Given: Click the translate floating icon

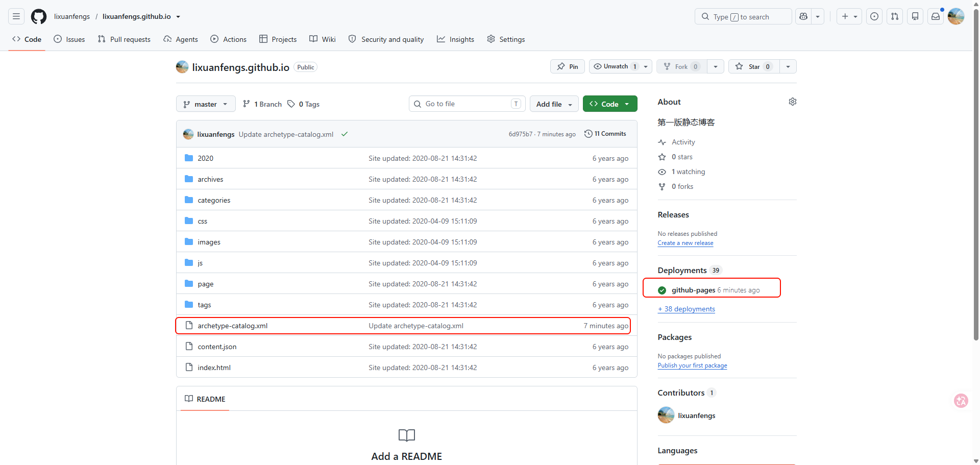Looking at the screenshot, I should click(961, 401).
